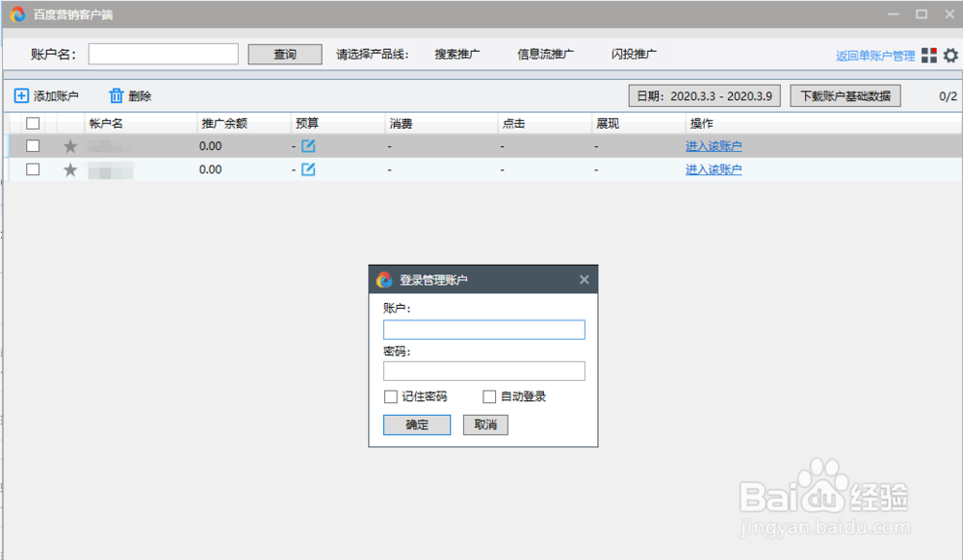Open the settings gear icon
This screenshot has height=560, width=963.
pos(951,55)
